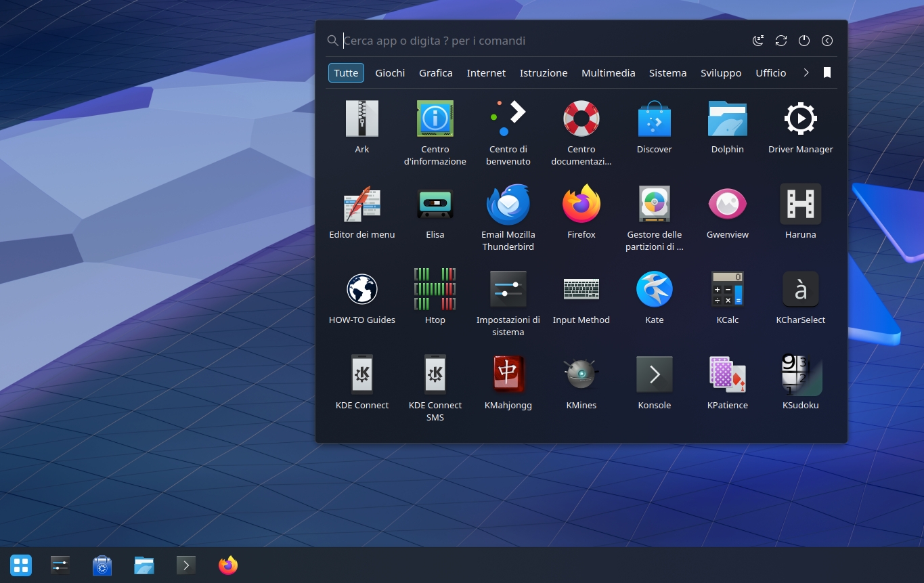Screen dimensions: 924x583
Task: Expand more session options arrow
Action: click(827, 41)
